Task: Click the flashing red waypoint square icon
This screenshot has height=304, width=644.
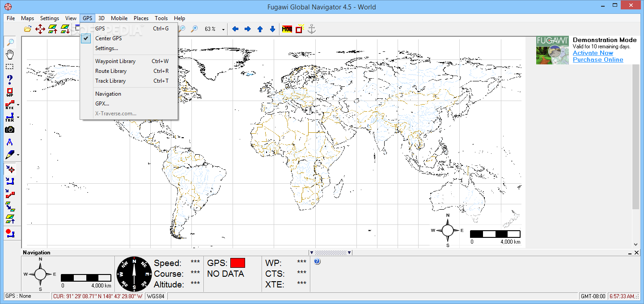Action: click(299, 29)
